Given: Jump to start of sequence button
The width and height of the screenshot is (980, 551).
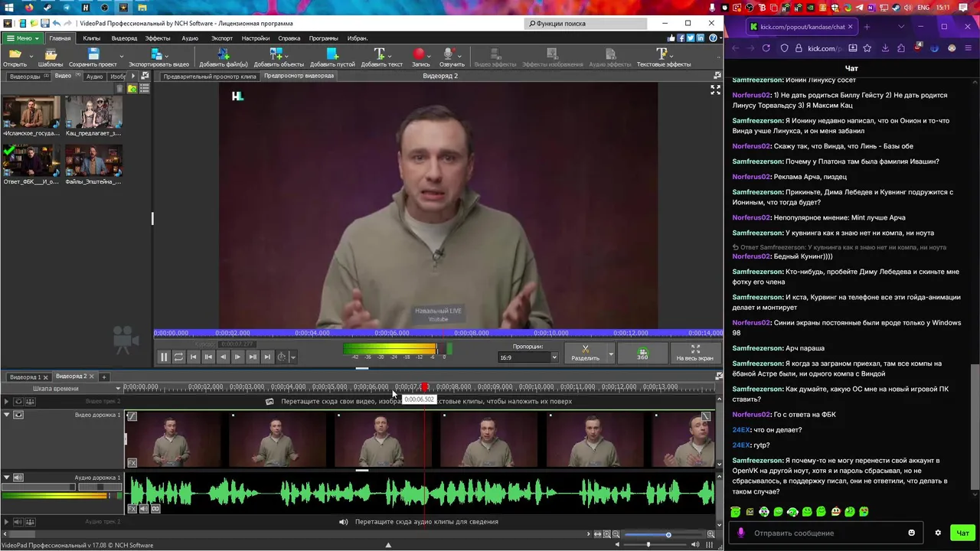Looking at the screenshot, I should [x=193, y=357].
